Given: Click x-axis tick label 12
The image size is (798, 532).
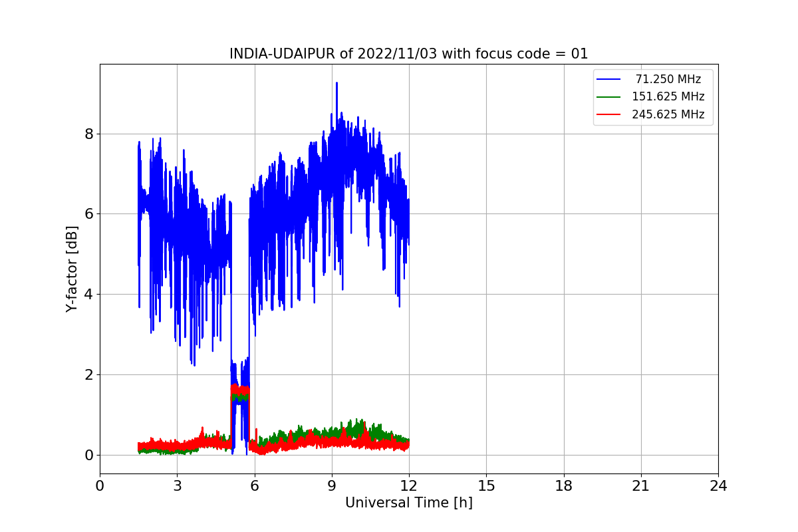Looking at the screenshot, I should pyautogui.click(x=409, y=486).
